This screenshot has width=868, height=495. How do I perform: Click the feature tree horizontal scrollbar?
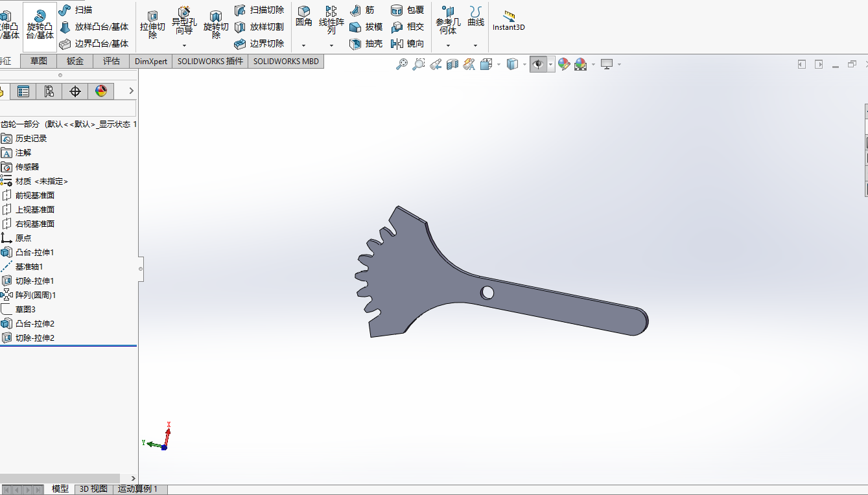click(x=60, y=478)
